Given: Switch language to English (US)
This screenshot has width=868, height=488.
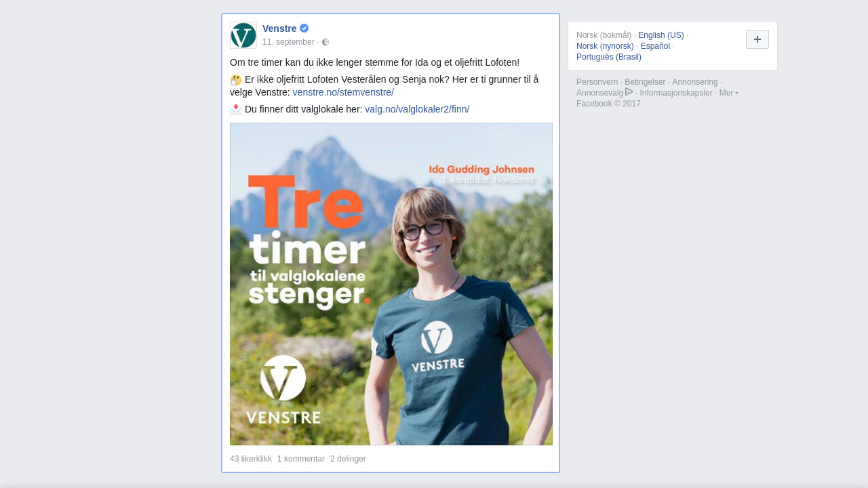Looking at the screenshot, I should coord(661,35).
